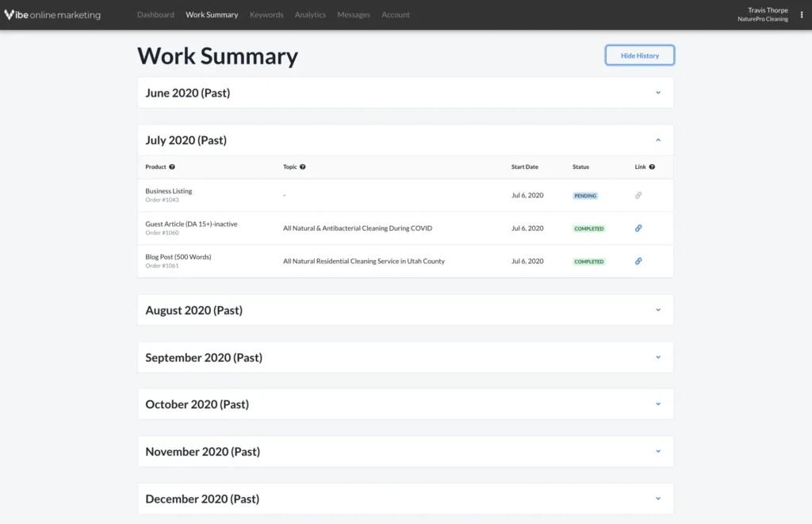Expand the June 2020 section
The height and width of the screenshot is (524, 812).
(x=658, y=93)
